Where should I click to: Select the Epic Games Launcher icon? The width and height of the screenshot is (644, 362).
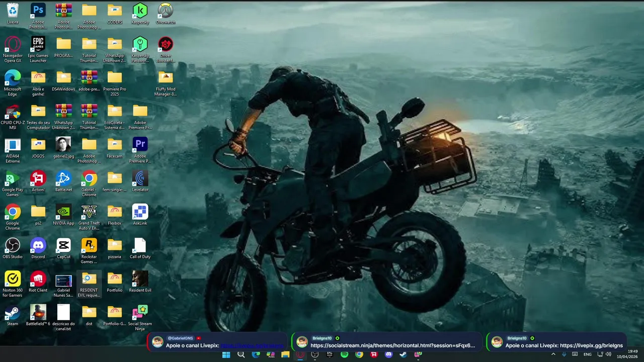click(x=38, y=49)
